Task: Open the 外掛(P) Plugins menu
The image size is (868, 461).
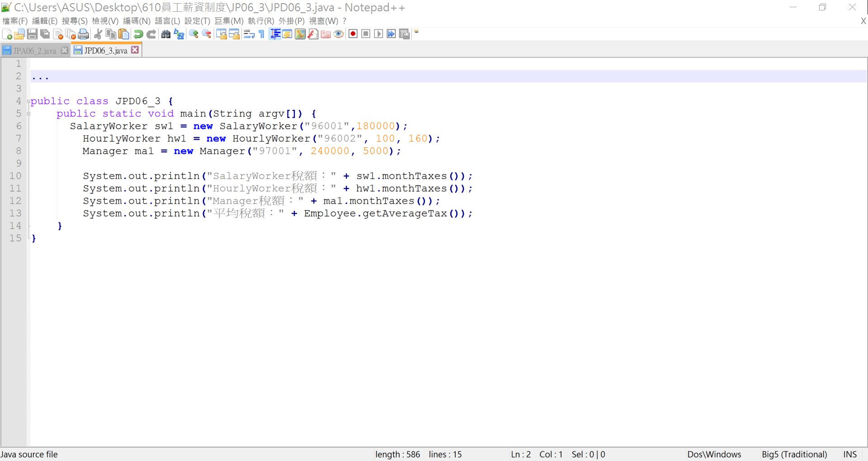Action: point(292,21)
